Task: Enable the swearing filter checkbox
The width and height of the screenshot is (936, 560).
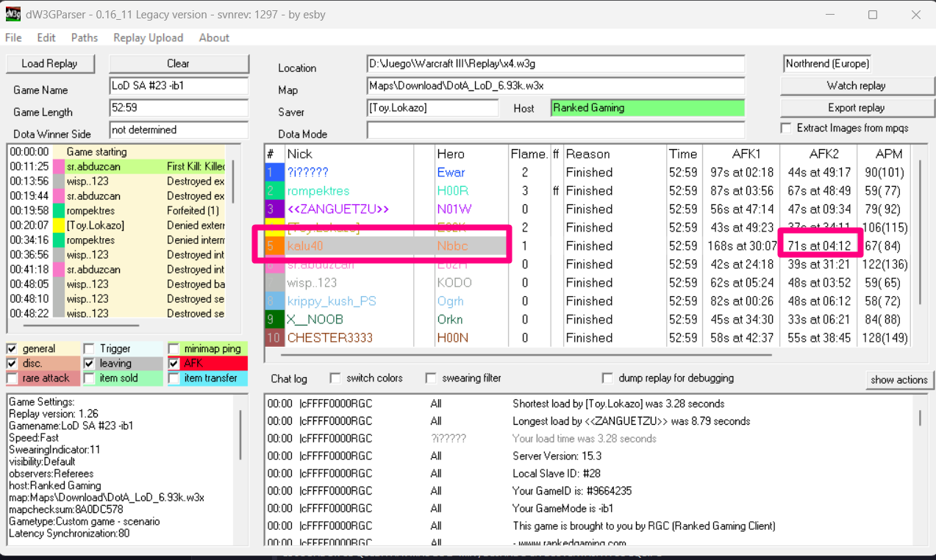Action: [431, 378]
